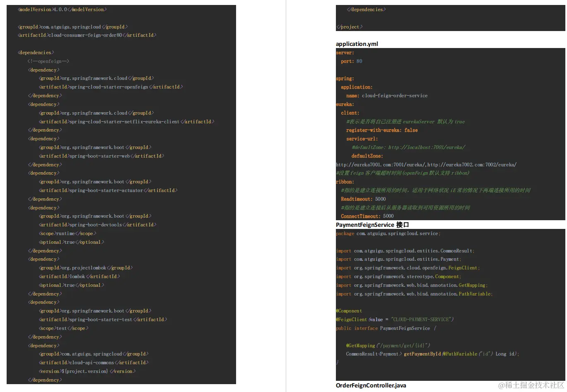Image resolution: width=567 pixels, height=392 pixels.
Task: Click the eureka: key line
Action: (345, 104)
